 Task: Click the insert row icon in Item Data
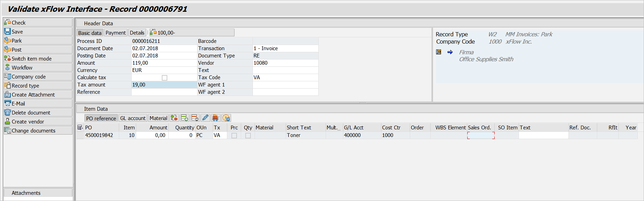tap(185, 118)
